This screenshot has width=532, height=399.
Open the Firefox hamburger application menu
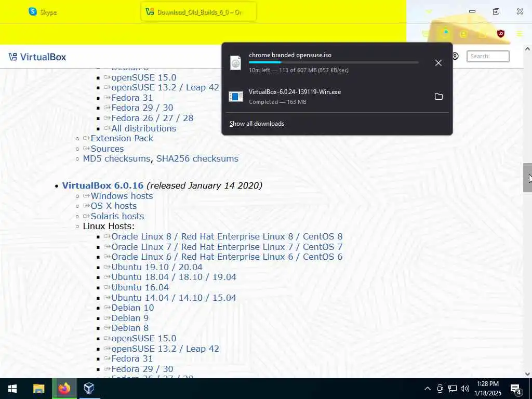click(x=520, y=34)
